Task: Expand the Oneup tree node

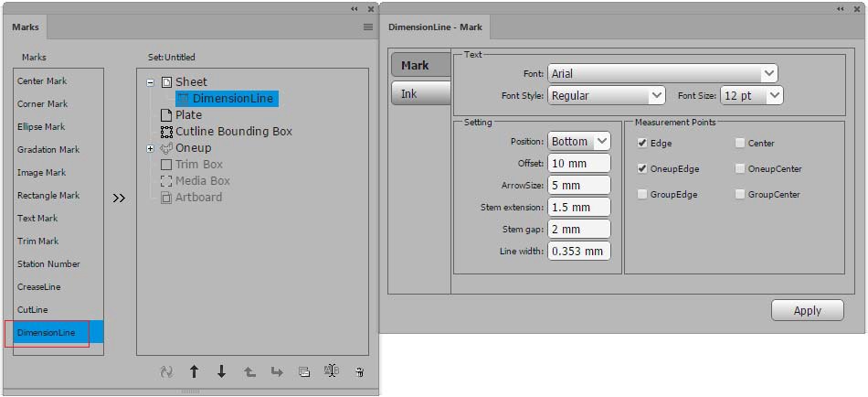Action: pyautogui.click(x=150, y=148)
